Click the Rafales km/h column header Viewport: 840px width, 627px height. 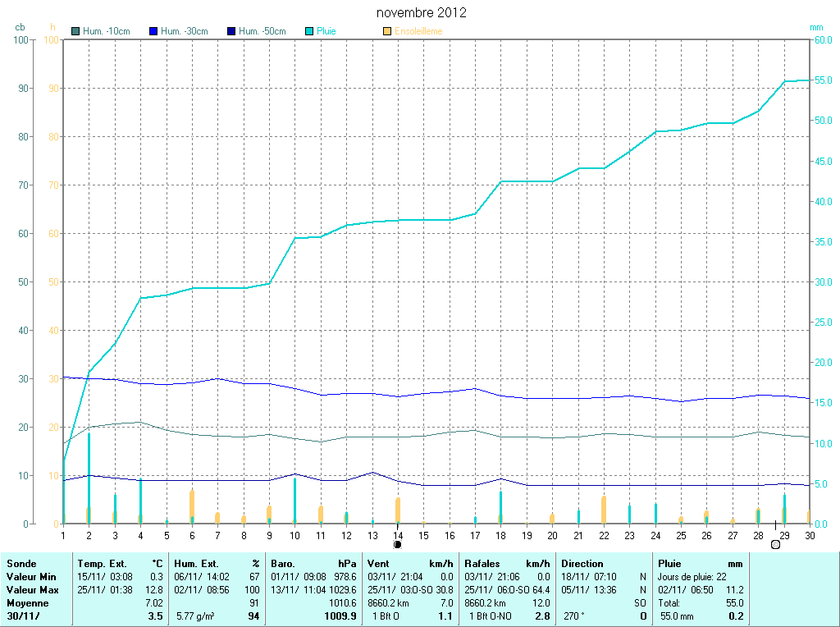coord(483,564)
